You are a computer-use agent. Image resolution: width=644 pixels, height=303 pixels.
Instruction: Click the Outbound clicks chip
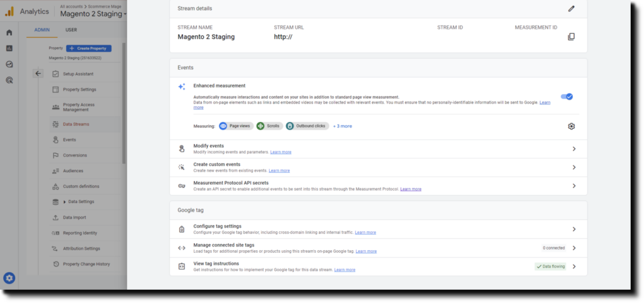coord(307,126)
